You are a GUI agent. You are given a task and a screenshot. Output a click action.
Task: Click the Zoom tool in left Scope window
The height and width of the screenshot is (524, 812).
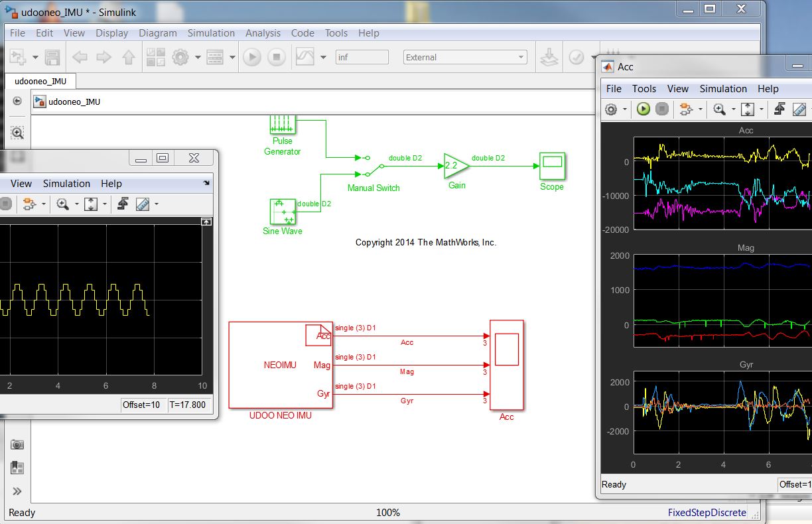[63, 204]
